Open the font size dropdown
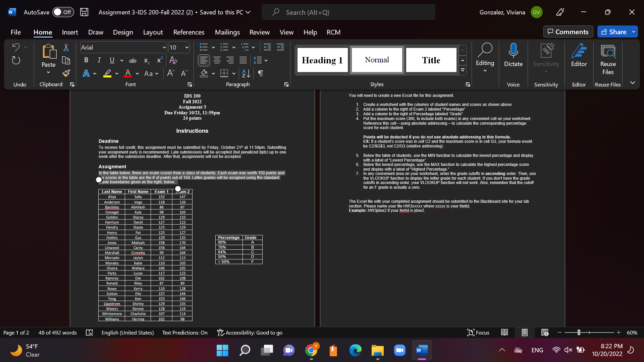644x362 pixels. (x=186, y=47)
